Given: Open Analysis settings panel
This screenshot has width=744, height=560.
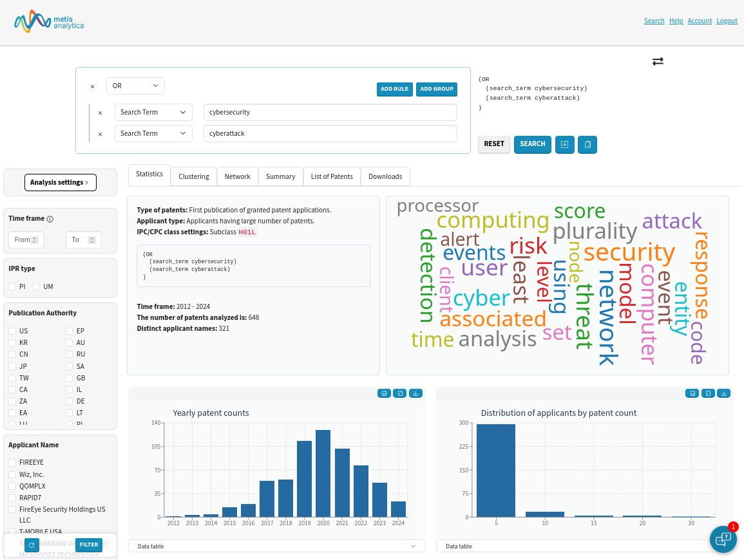Looking at the screenshot, I should [x=60, y=182].
